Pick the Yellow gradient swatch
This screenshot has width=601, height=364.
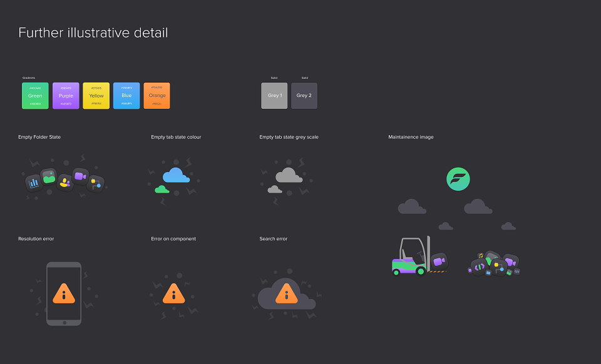click(x=96, y=96)
